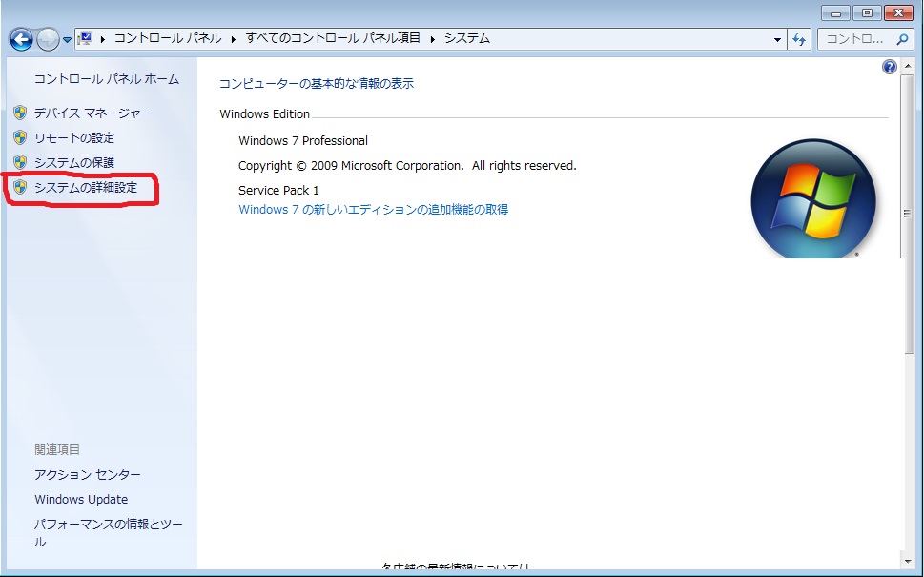Screen dimensions: 924x577
Task: Click the shield icon next to リモートの設定
Action: [21, 137]
